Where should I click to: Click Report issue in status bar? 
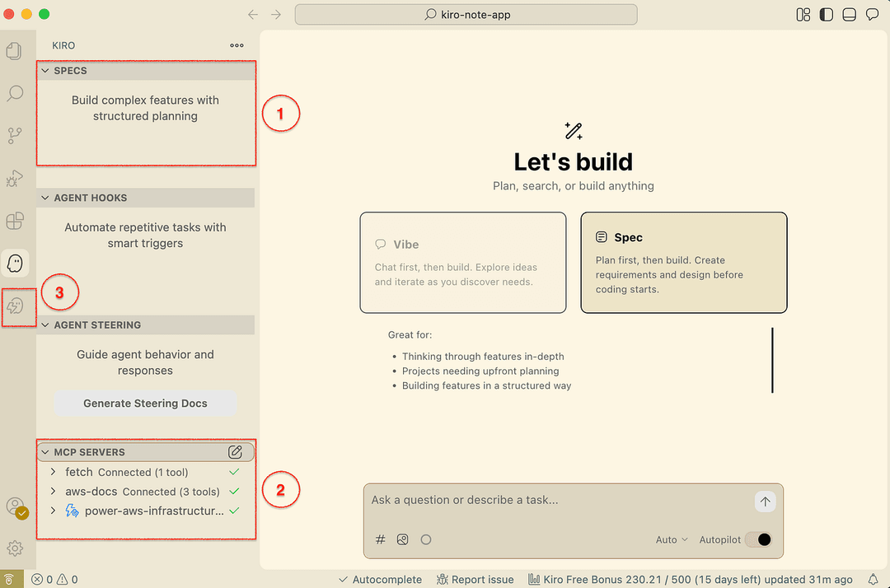tap(475, 580)
